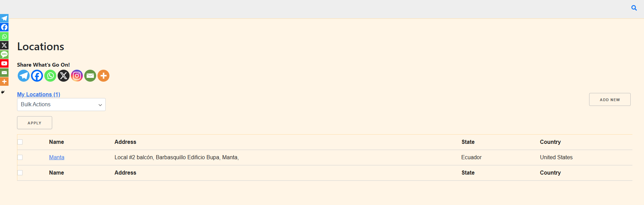Image resolution: width=644 pixels, height=205 pixels.
Task: Click the Apply button
Action: 34,123
